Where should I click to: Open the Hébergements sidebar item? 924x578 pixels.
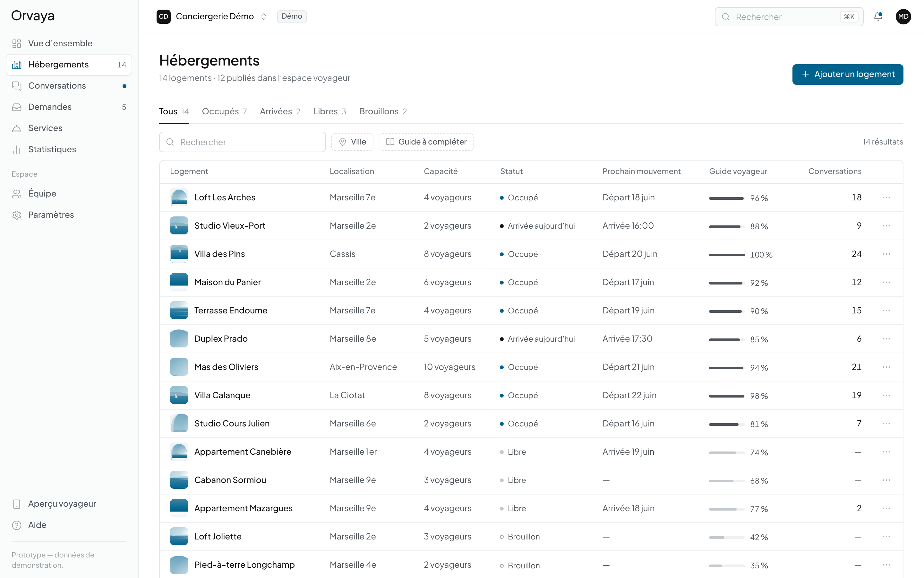click(69, 65)
